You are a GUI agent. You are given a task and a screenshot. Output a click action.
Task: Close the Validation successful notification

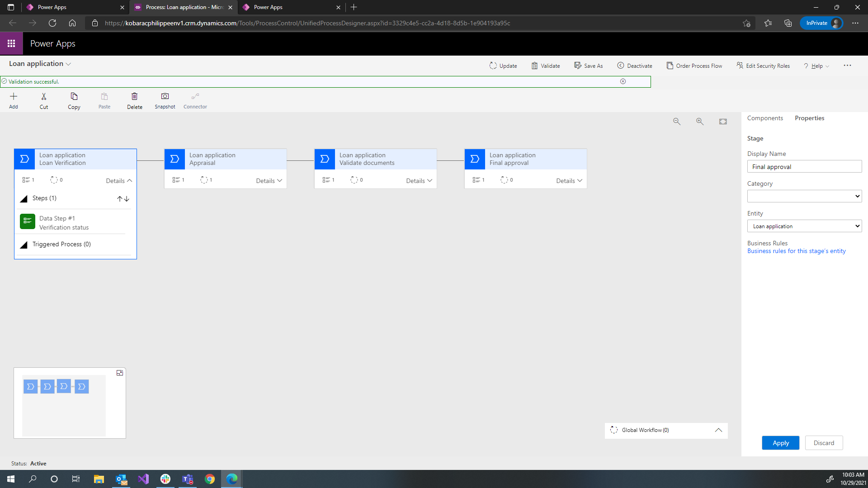pyautogui.click(x=623, y=81)
